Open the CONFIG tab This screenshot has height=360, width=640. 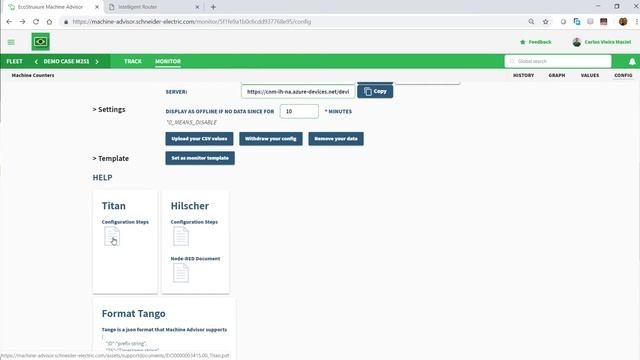pos(623,75)
